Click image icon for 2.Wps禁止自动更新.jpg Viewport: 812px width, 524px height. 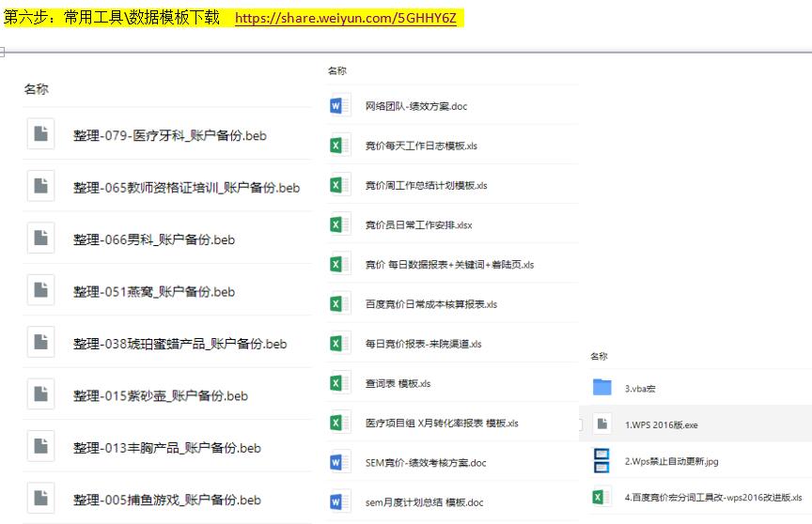pyautogui.click(x=601, y=460)
